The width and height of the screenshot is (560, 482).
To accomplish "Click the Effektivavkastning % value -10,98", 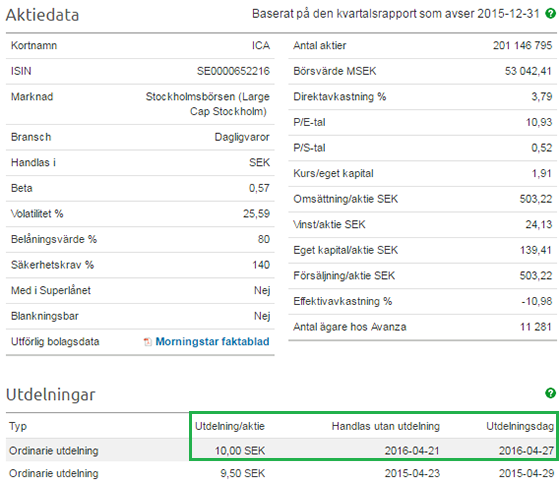I will click(x=536, y=301).
